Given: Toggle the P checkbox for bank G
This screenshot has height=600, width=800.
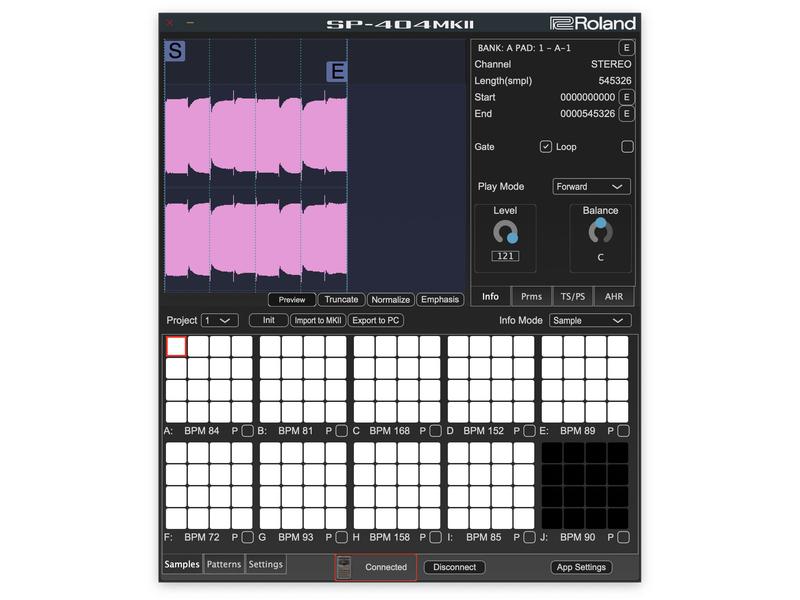Looking at the screenshot, I should [x=341, y=537].
